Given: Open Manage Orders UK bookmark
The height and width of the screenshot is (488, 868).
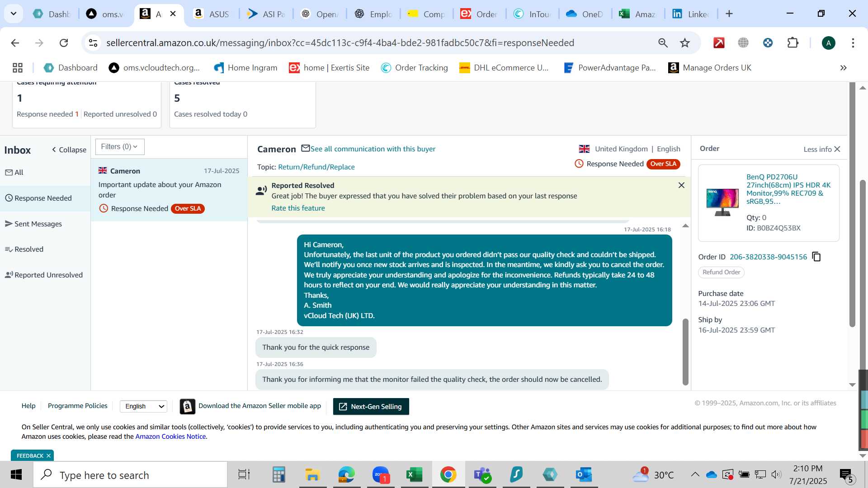Looking at the screenshot, I should [710, 68].
